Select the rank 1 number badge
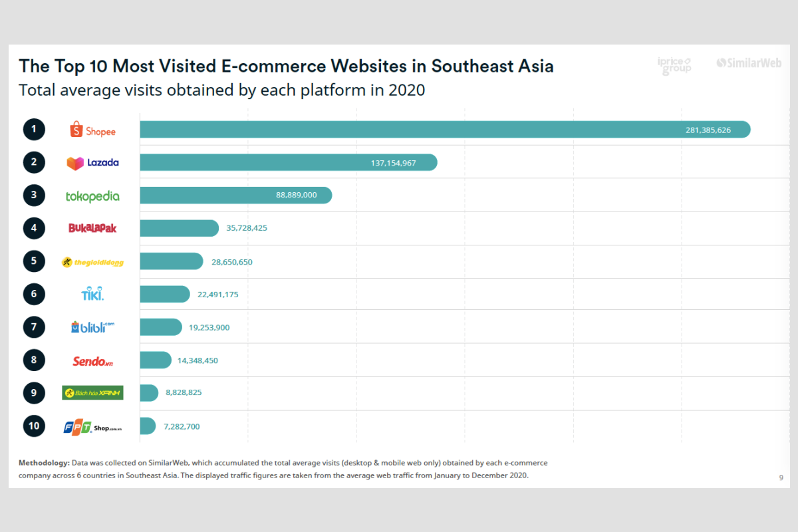 34,130
